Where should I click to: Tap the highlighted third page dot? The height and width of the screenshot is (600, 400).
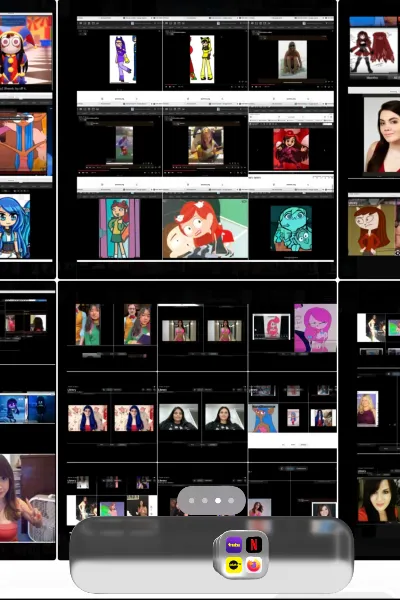(218, 501)
